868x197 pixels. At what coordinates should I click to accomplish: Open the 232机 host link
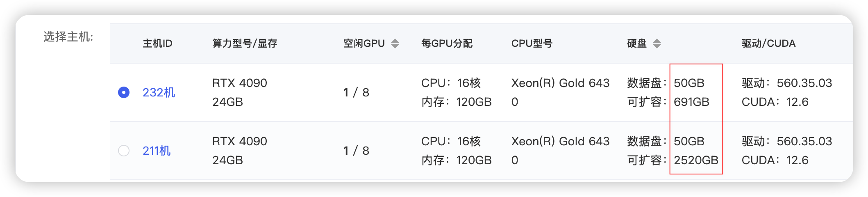[x=159, y=92]
